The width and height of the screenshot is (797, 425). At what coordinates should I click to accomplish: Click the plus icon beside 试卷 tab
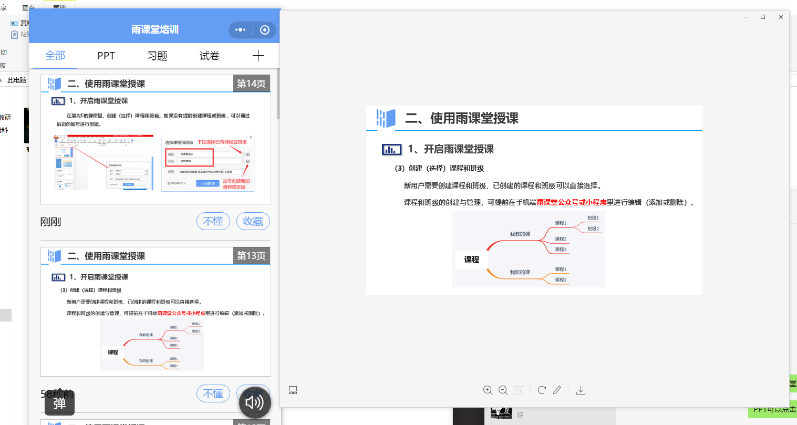(x=258, y=56)
